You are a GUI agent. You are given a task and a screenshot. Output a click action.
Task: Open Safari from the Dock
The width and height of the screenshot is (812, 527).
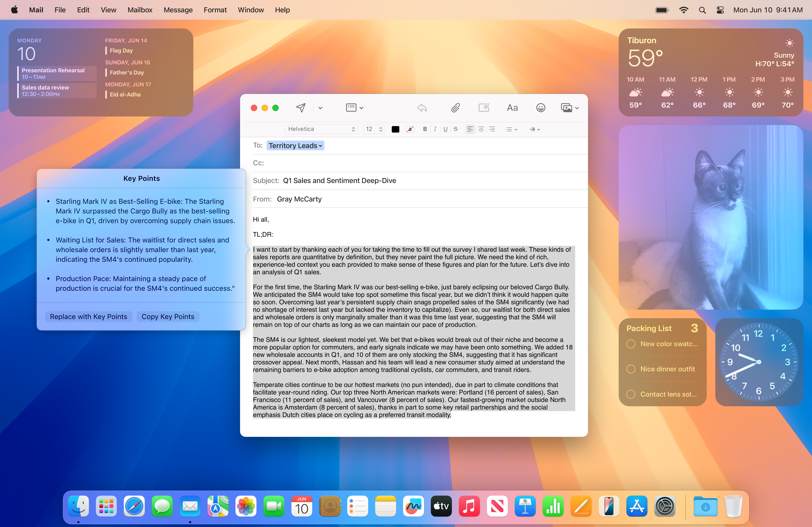tap(134, 506)
